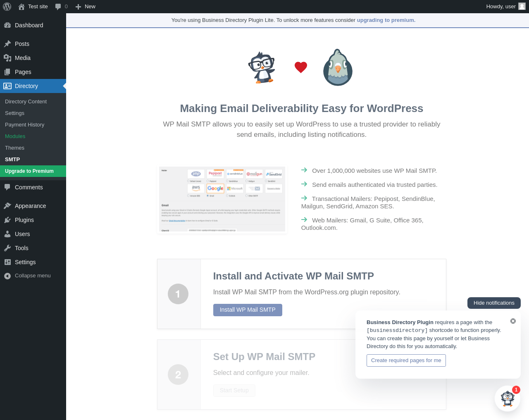Screen dimensions: 529x420
Task: Open the Media menu label
Action: point(23,58)
